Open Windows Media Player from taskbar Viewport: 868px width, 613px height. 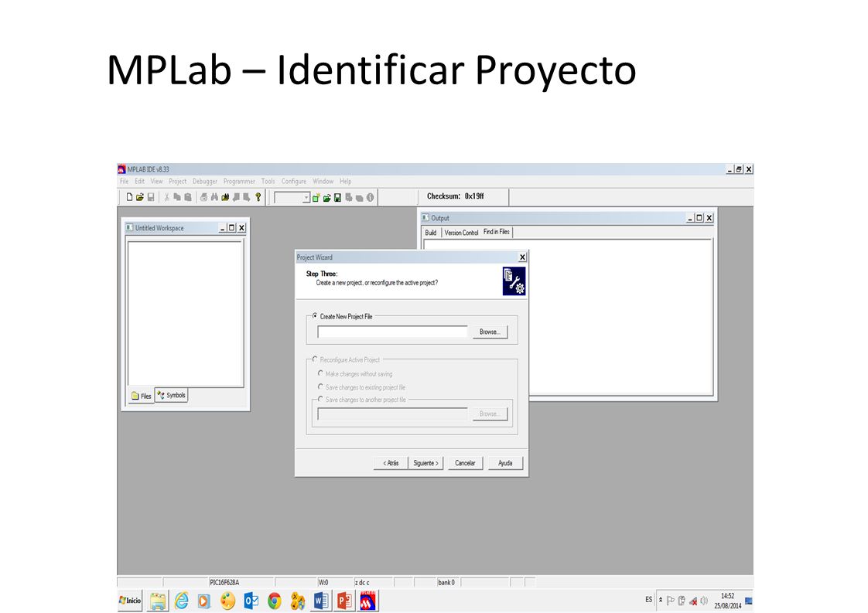pyautogui.click(x=204, y=601)
